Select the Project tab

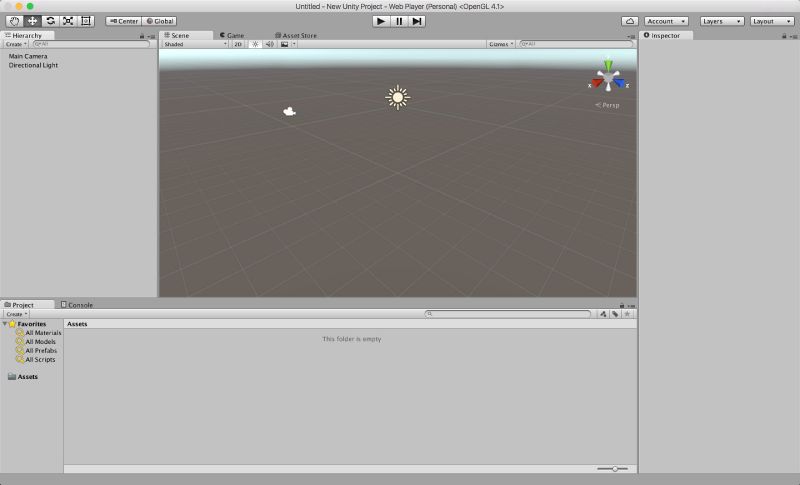point(27,304)
